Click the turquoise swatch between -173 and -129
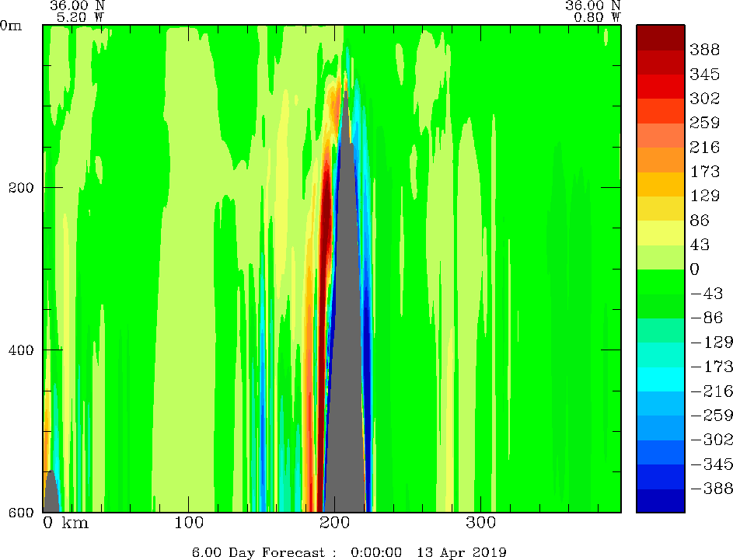Viewport: 733px width, 560px height. pos(661,354)
